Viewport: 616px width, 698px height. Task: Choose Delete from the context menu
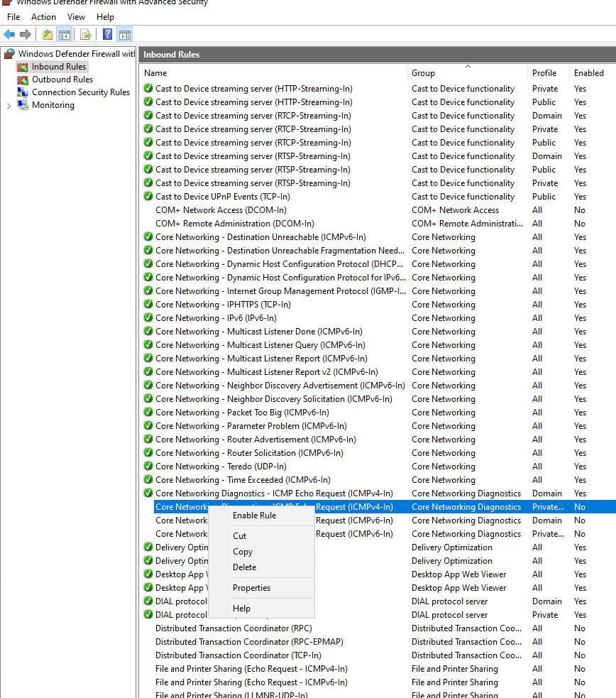tap(262, 567)
